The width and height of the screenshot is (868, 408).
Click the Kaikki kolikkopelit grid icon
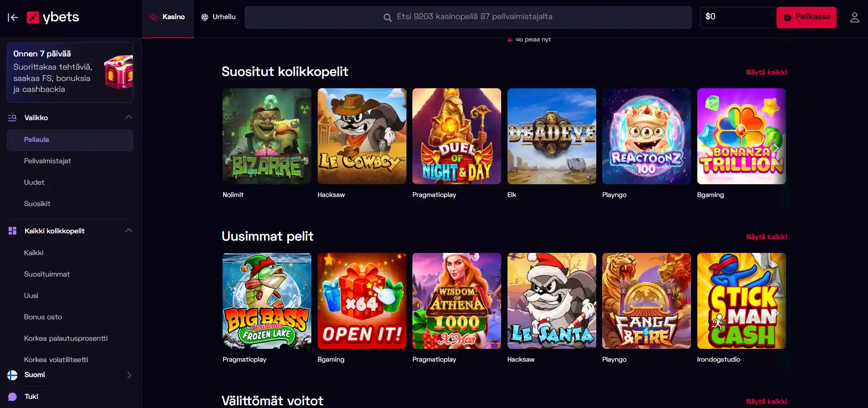tap(12, 231)
